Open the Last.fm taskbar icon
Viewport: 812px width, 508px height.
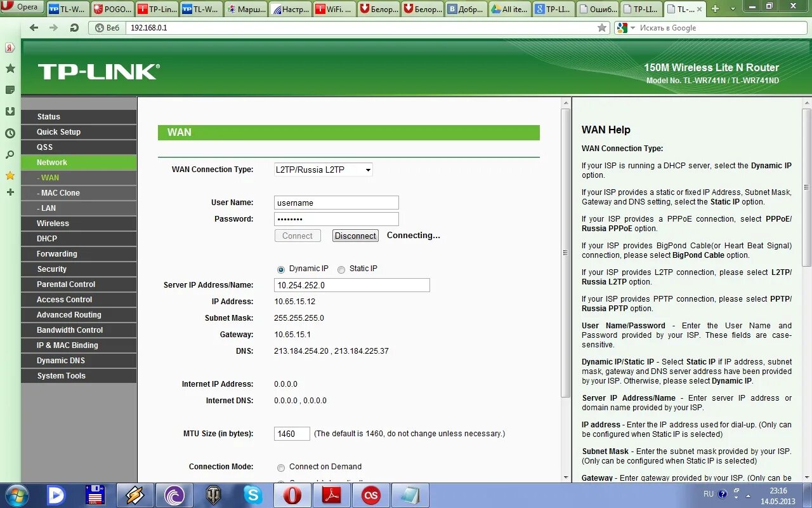click(371, 495)
